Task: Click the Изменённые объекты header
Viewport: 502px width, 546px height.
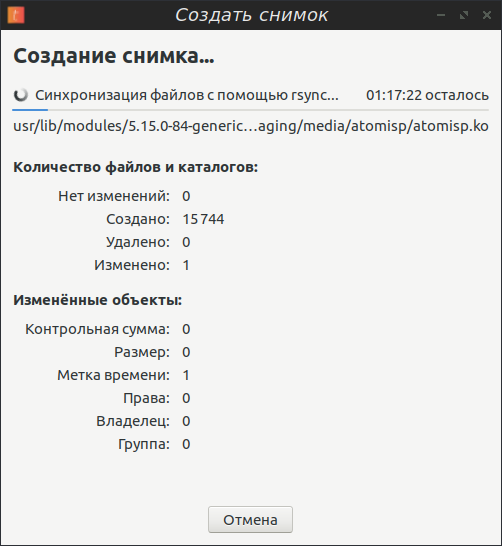Action: (x=97, y=300)
